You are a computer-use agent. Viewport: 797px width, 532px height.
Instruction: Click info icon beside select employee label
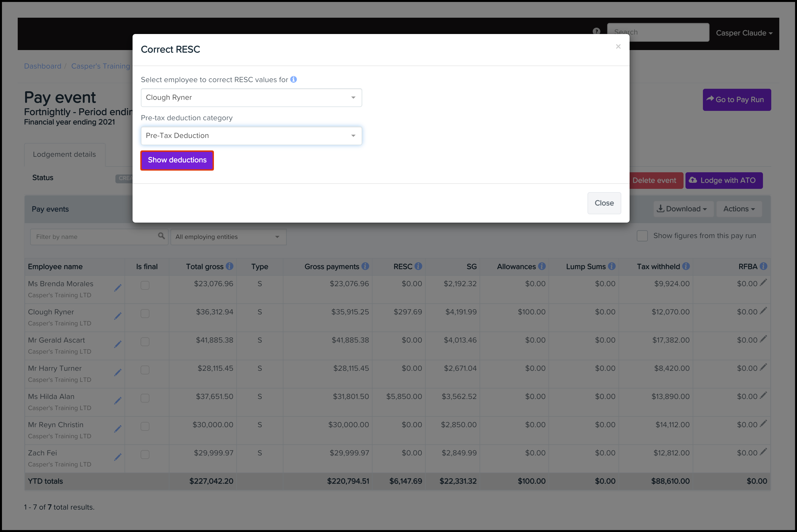tap(293, 79)
